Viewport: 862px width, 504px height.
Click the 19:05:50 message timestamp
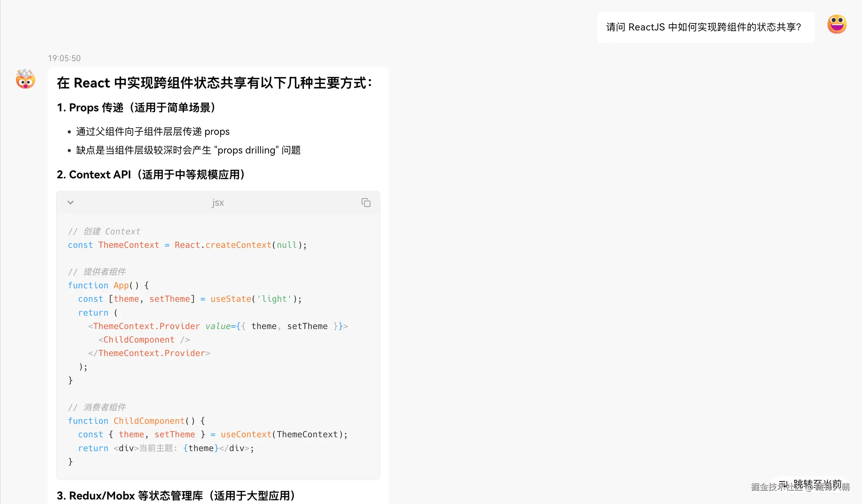(x=64, y=58)
